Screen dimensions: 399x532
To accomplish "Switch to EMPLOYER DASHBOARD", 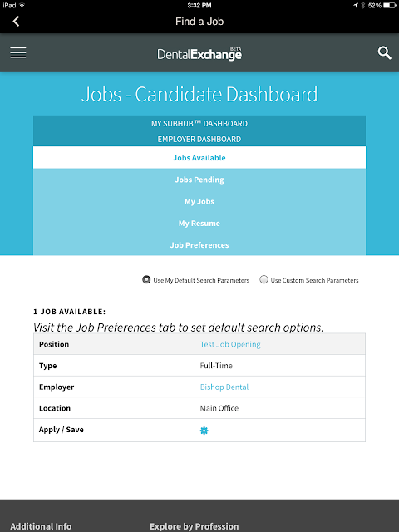I will tap(199, 139).
